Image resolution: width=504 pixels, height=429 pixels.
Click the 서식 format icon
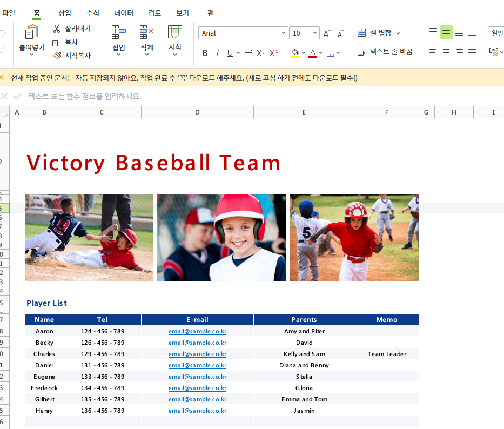[175, 32]
